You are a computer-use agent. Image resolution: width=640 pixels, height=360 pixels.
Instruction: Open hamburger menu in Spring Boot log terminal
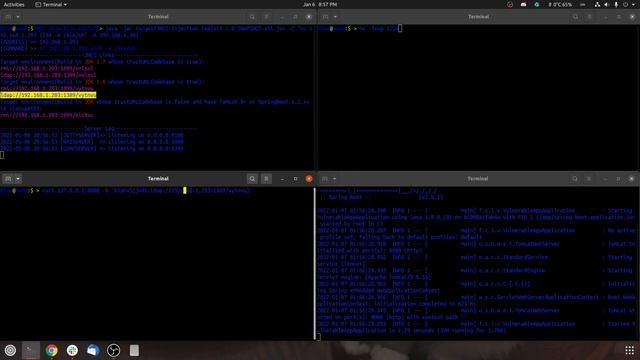click(x=589, y=179)
